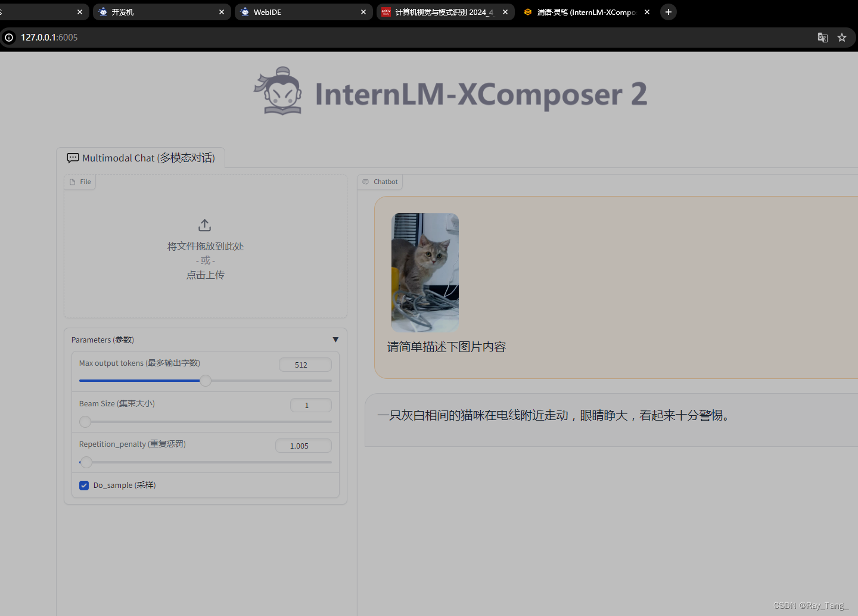Click the address bar URL 127.0.0.1:6005
The height and width of the screenshot is (616, 858).
click(x=49, y=38)
